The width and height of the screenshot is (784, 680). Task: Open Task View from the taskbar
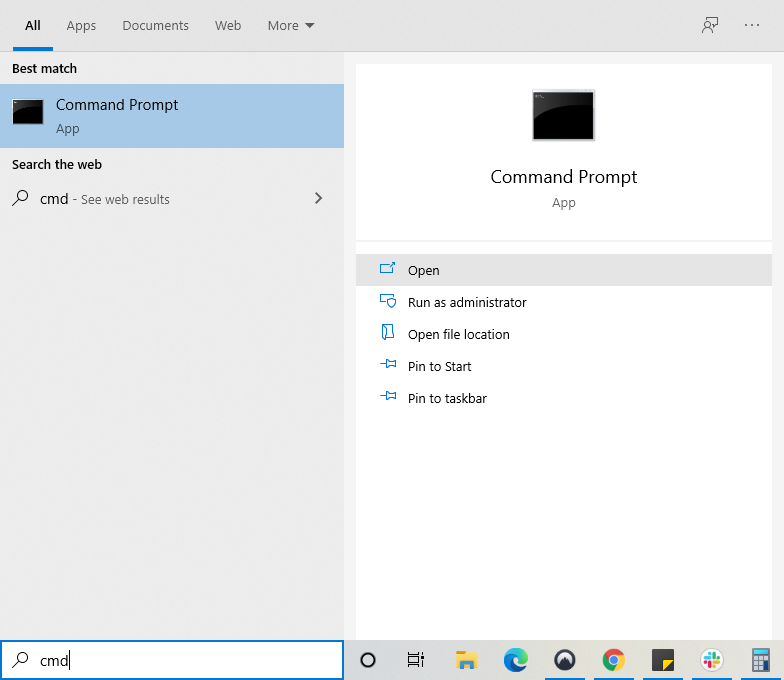(416, 660)
